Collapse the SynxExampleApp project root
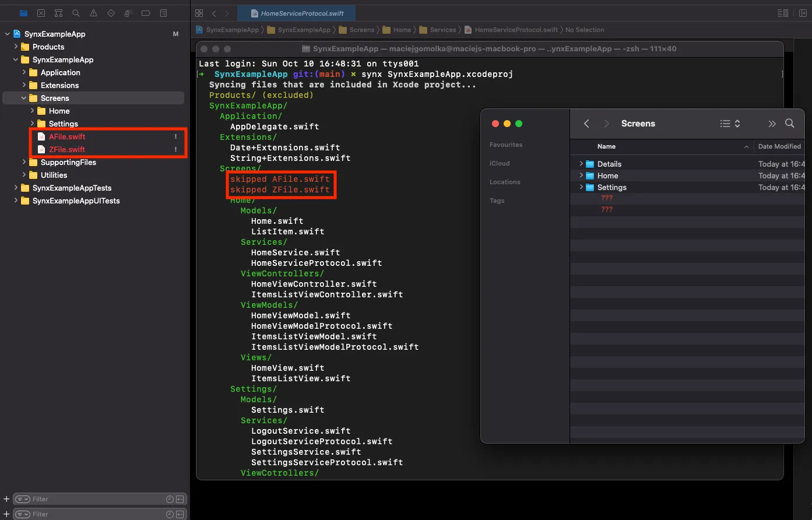 7,34
